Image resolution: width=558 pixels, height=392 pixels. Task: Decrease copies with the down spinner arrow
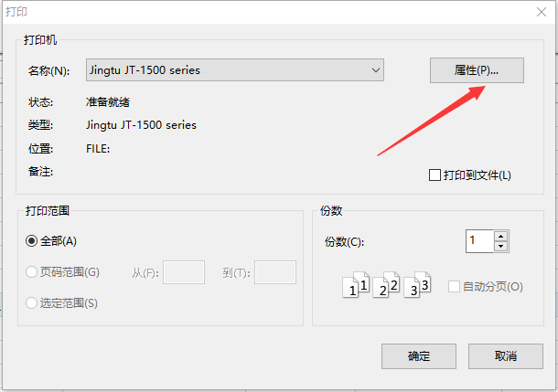click(500, 247)
